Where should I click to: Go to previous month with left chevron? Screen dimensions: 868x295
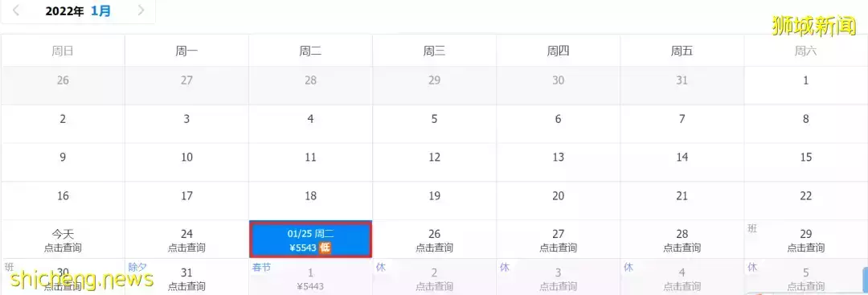pos(16,10)
